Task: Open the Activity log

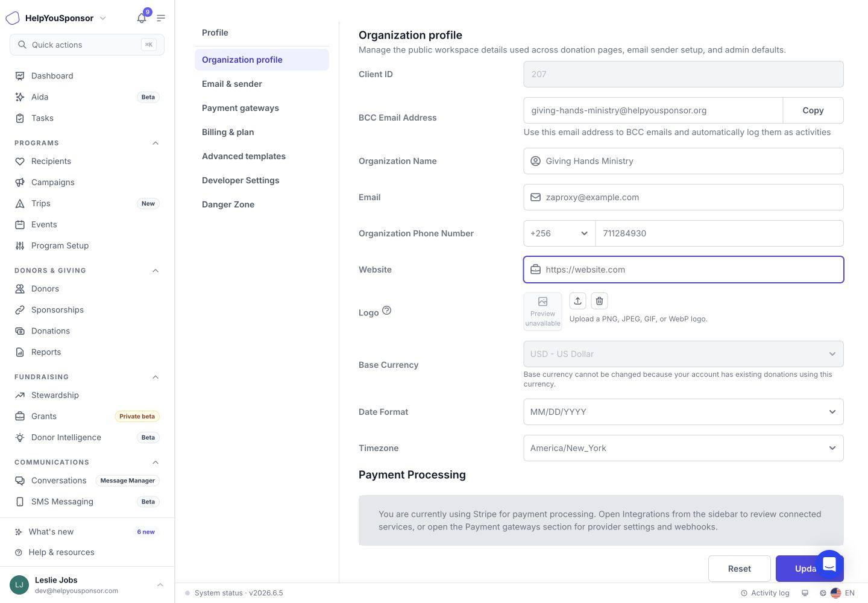Action: 765,593
